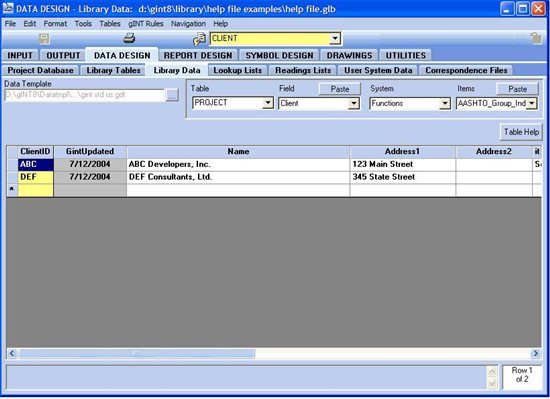Click the horizontal scrollbar left arrow
Screen dimensions: 550x399
[12, 353]
